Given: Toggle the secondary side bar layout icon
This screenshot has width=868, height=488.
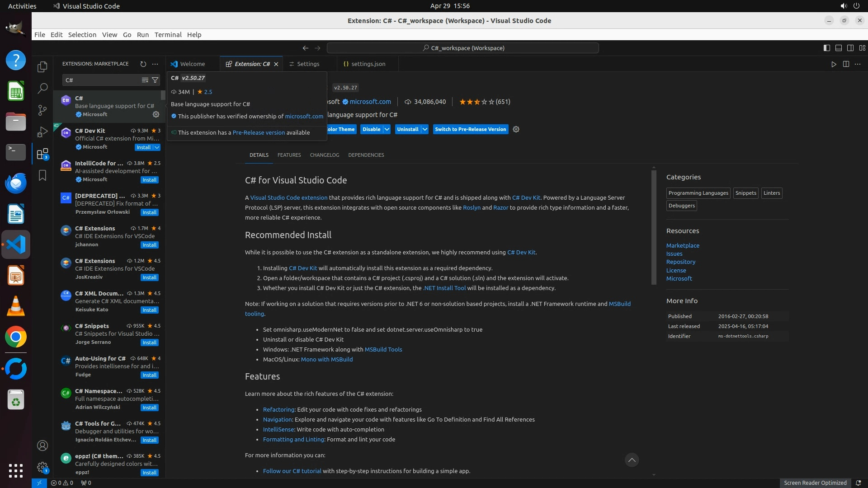Looking at the screenshot, I should click(850, 48).
